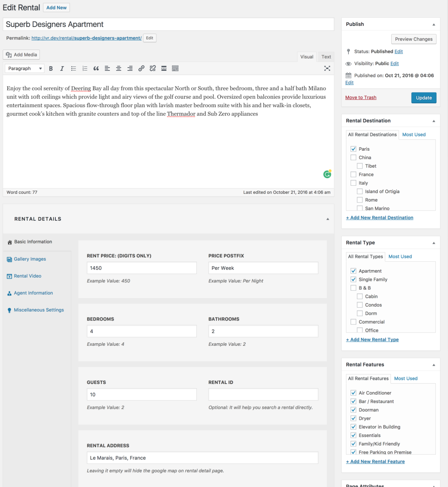Click Preview Changes button
Screen dimensions: 448x487
click(414, 39)
